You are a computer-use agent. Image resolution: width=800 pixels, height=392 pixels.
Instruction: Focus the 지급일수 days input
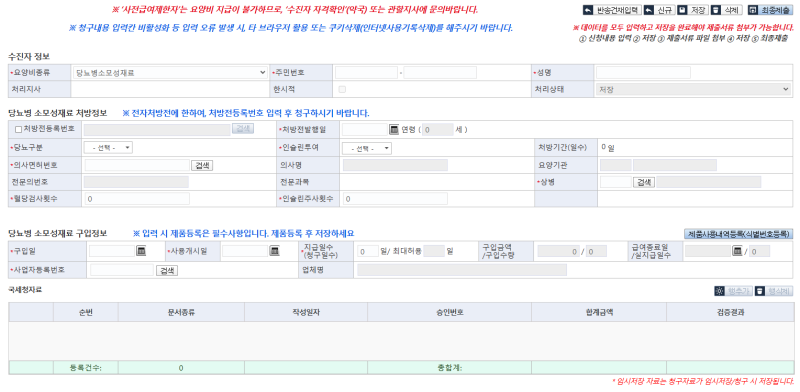pos(368,251)
